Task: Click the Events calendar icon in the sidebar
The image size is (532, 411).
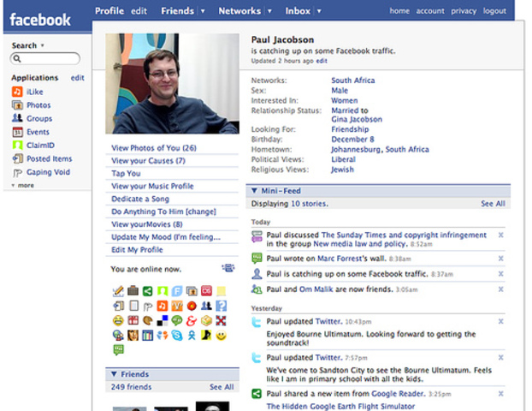Action: 17,132
